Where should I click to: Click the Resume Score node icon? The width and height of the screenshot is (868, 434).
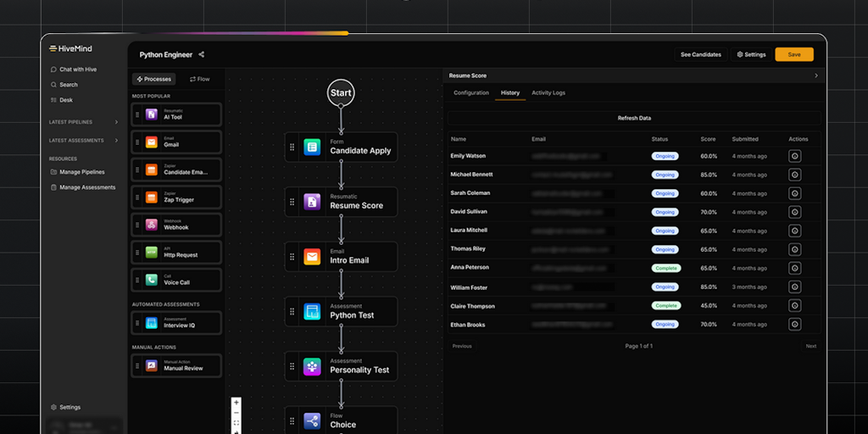point(312,202)
